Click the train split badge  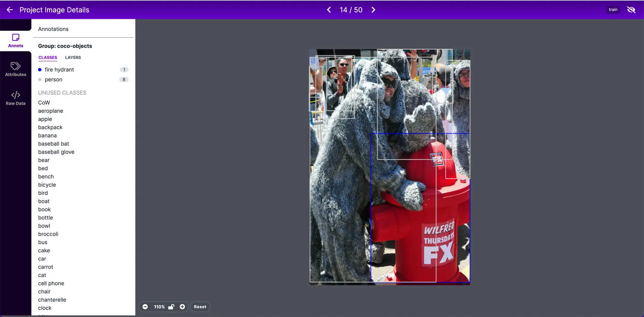[x=613, y=10]
